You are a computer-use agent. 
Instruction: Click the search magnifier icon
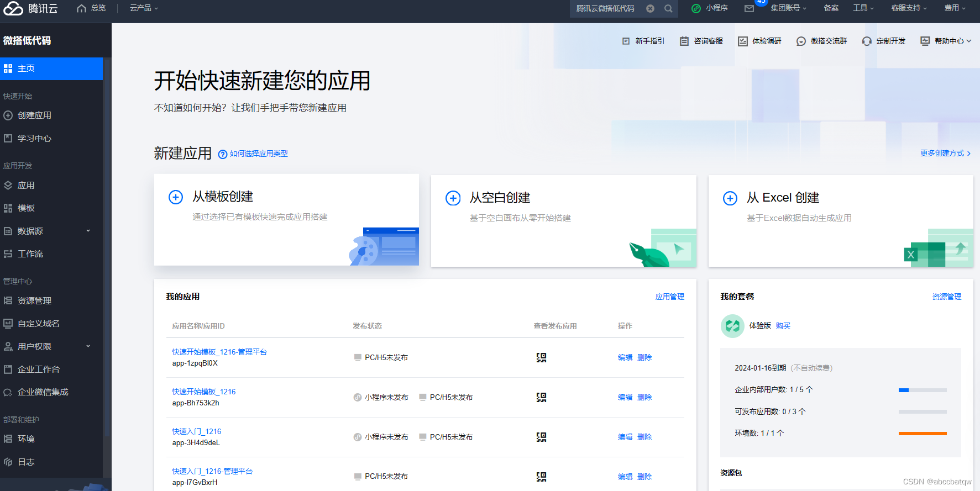coord(668,8)
